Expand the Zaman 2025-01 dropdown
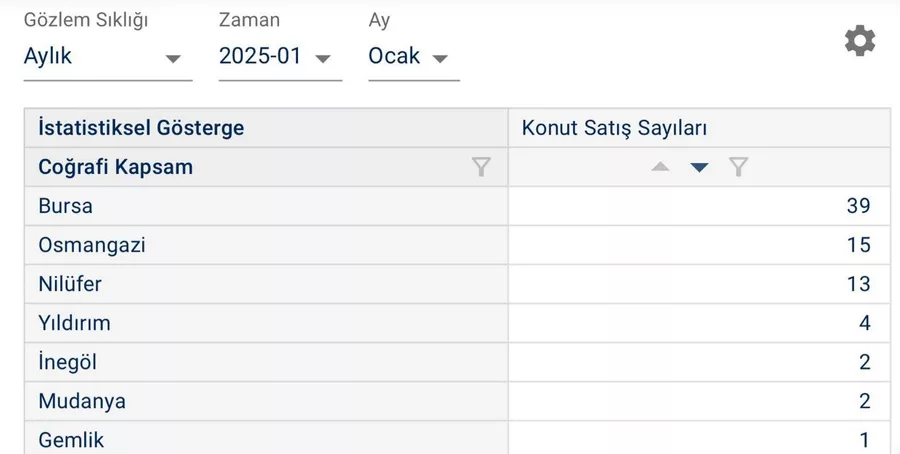Image resolution: width=900 pixels, height=454 pixels. pos(279,57)
